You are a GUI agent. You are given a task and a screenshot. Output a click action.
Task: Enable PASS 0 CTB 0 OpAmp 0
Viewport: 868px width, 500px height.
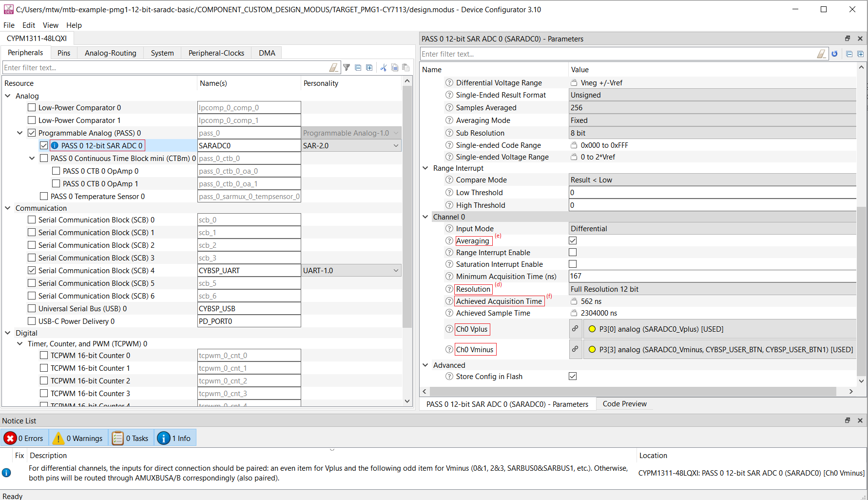tap(56, 171)
